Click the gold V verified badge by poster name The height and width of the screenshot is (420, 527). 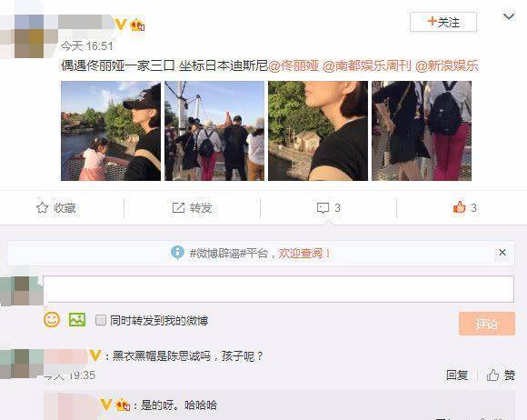point(120,25)
